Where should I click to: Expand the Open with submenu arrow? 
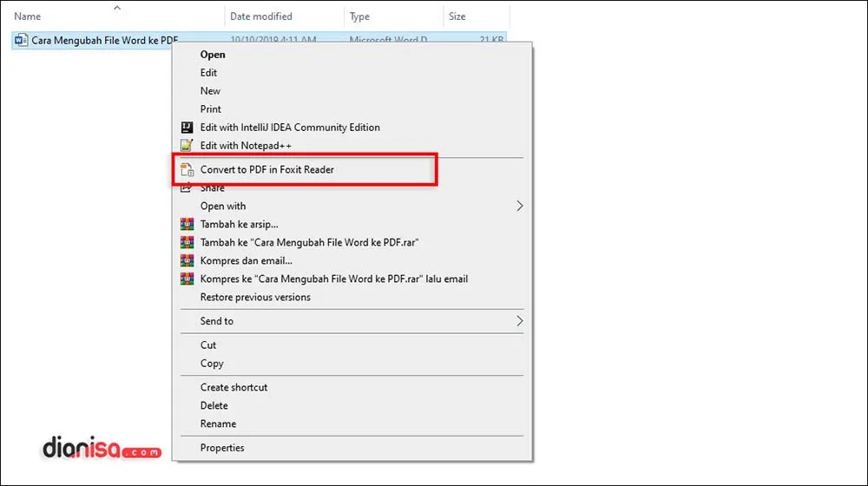[x=519, y=206]
